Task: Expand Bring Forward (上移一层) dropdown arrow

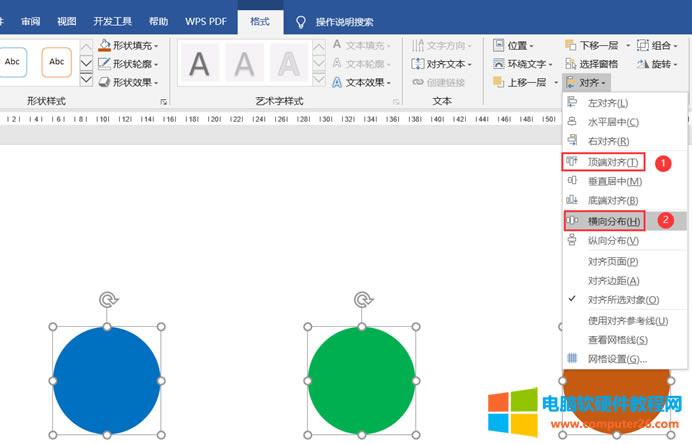Action: [x=556, y=82]
